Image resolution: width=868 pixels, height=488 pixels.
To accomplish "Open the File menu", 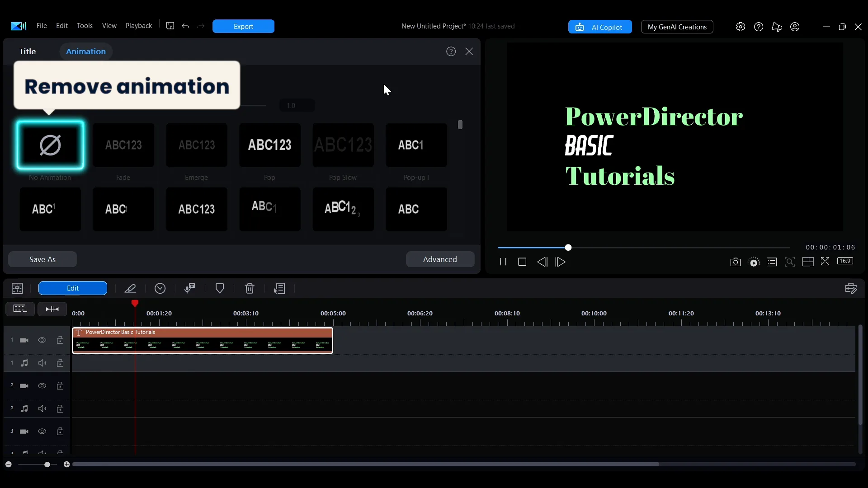I will [x=42, y=26].
